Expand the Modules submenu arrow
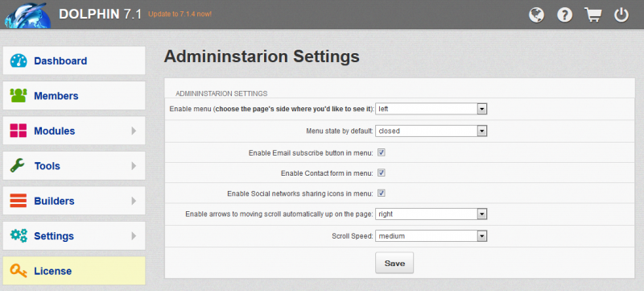 [x=134, y=131]
